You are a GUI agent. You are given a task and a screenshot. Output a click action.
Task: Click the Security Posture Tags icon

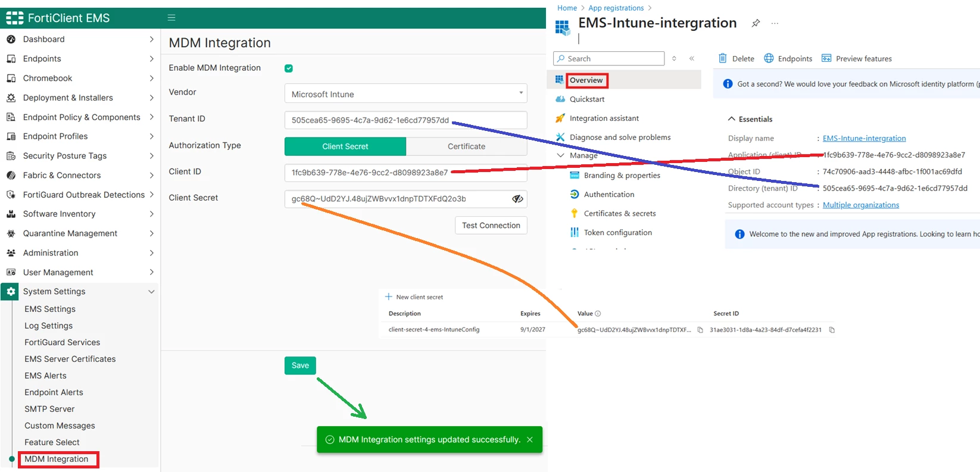(x=11, y=156)
